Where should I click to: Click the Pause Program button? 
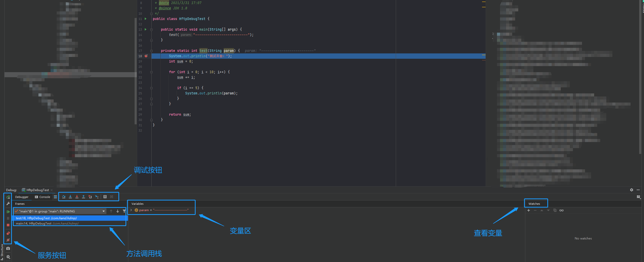click(8, 218)
